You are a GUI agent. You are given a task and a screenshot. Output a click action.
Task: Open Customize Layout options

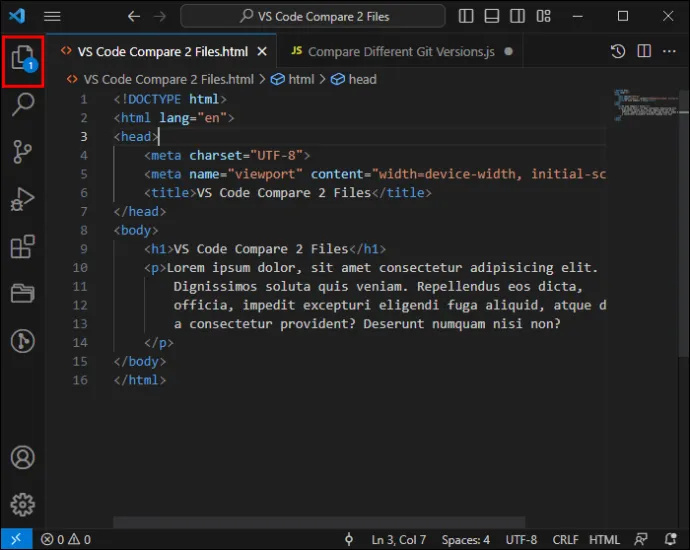[x=543, y=17]
